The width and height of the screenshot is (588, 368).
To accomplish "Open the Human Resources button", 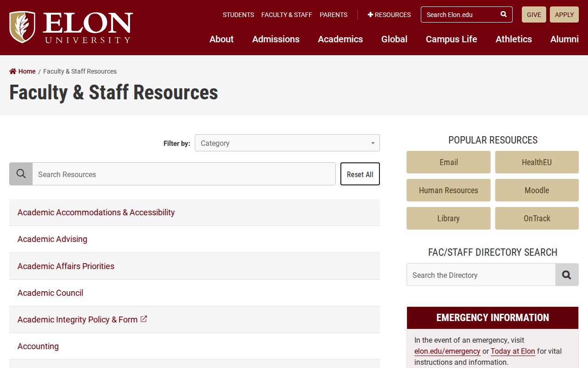I will pyautogui.click(x=448, y=190).
